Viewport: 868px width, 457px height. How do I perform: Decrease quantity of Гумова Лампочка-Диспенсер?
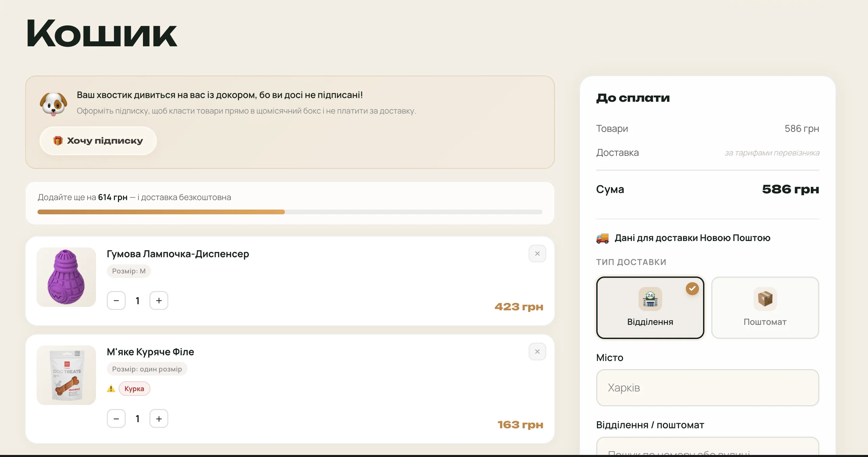(116, 300)
